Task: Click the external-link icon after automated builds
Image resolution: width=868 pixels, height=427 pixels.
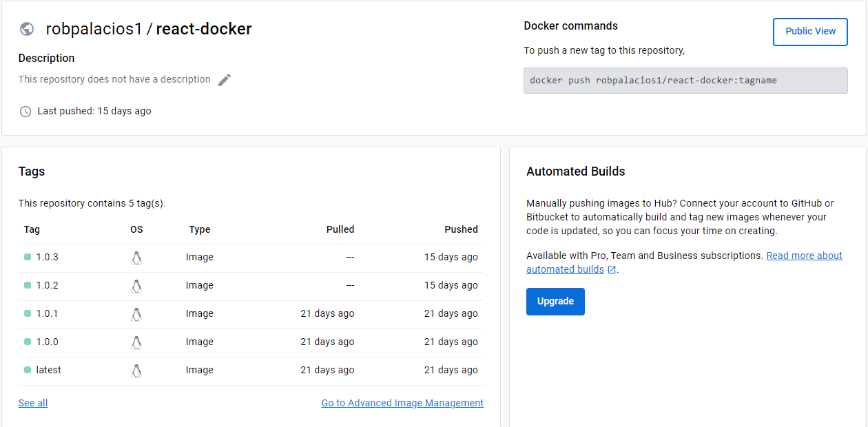Action: click(612, 270)
